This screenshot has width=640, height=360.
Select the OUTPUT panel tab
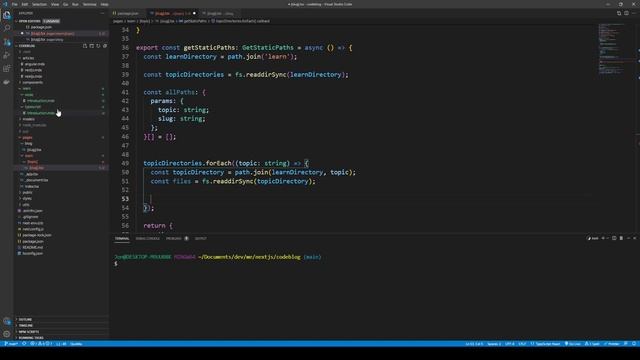(x=200, y=238)
